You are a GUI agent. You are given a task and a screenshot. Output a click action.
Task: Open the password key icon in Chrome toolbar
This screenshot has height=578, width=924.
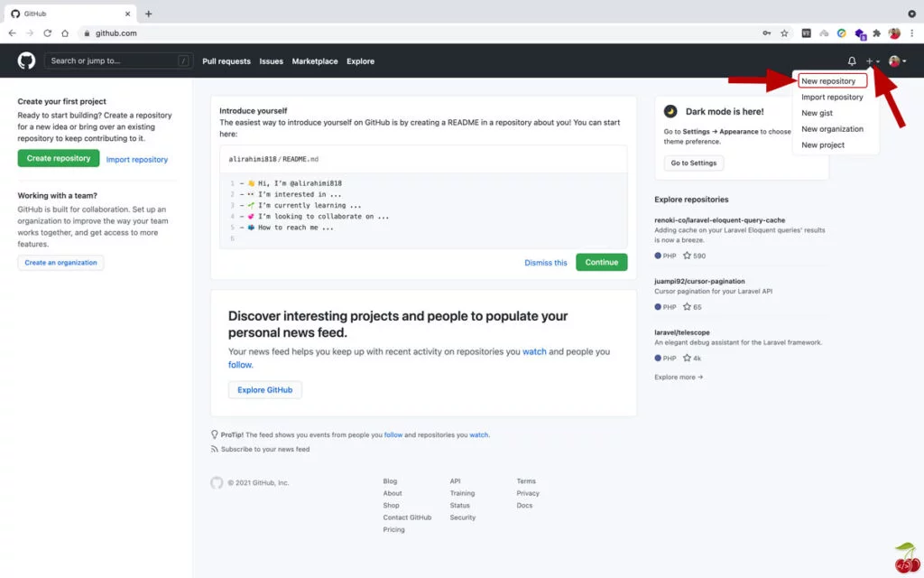click(766, 32)
